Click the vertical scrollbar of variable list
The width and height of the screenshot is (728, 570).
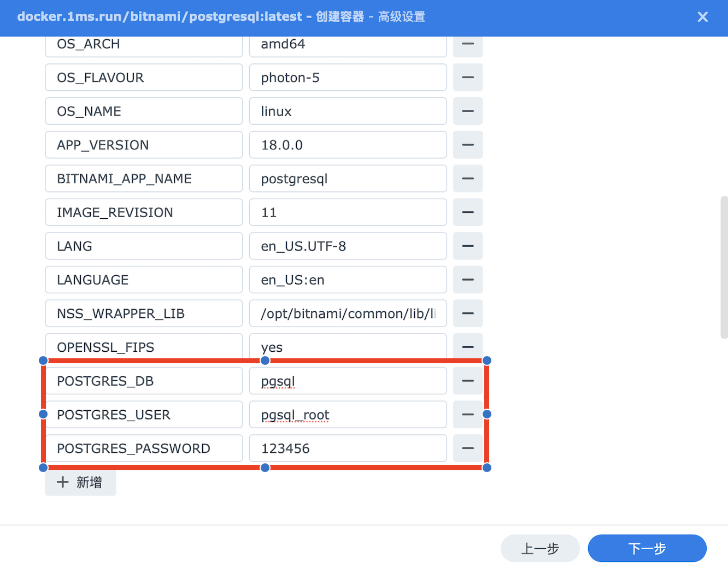coord(724,267)
